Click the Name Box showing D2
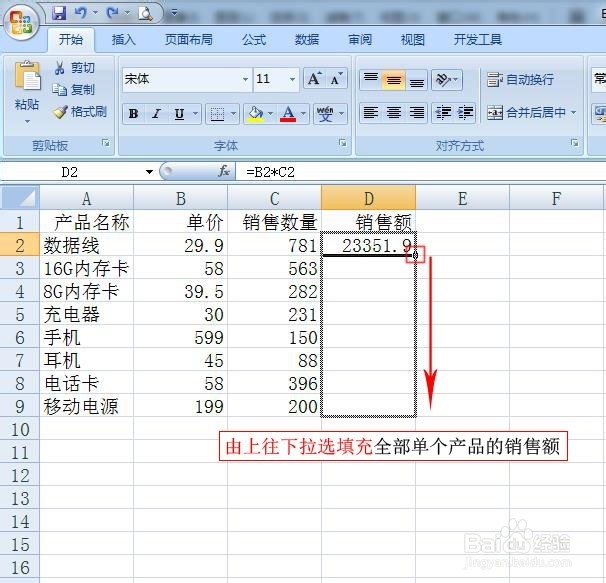606x583 pixels. coord(71,172)
